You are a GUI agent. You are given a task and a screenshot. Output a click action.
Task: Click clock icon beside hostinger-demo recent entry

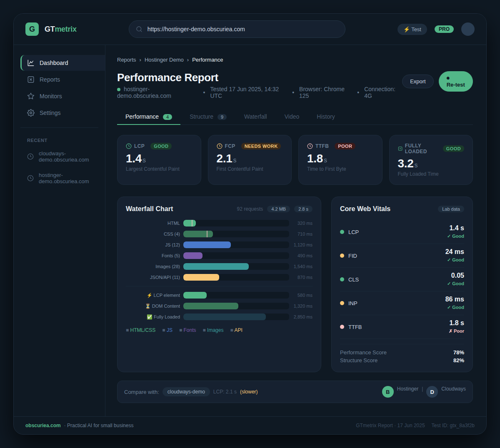click(30, 178)
